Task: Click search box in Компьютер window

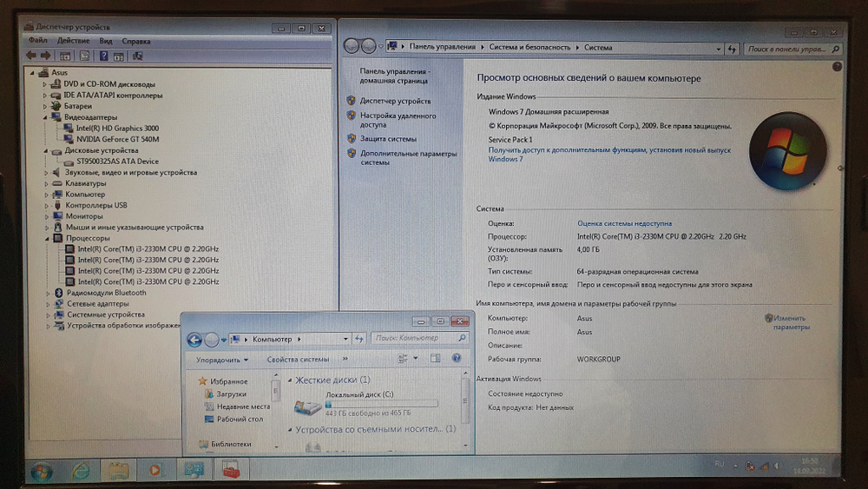Action: [419, 338]
